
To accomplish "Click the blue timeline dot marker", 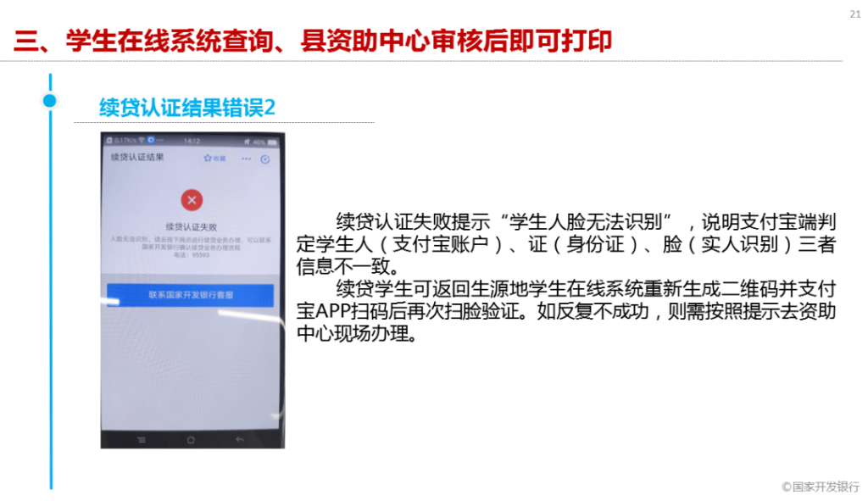I will click(x=50, y=101).
